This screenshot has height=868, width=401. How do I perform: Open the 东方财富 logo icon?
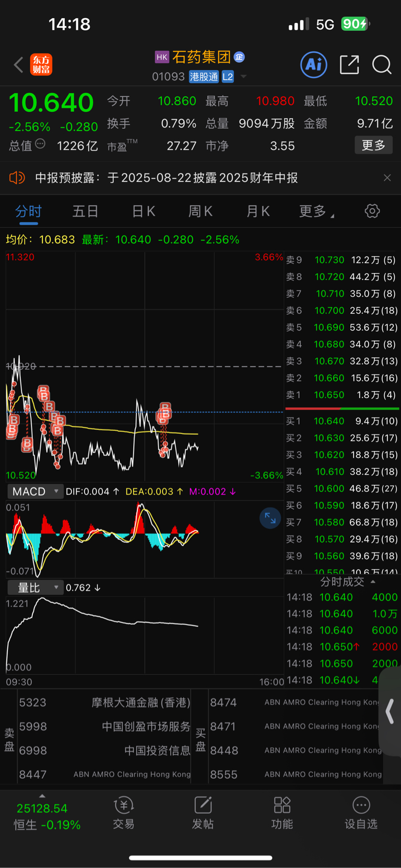tap(41, 65)
